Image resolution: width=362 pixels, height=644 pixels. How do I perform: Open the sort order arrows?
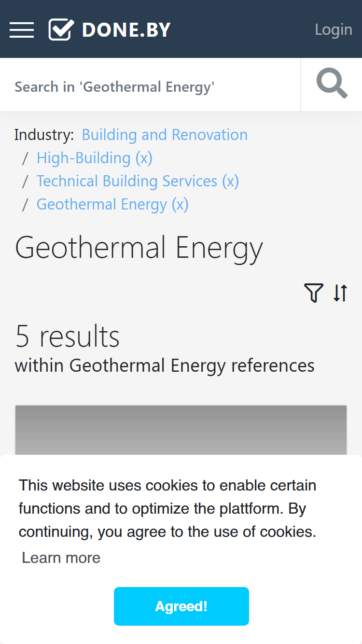click(340, 293)
